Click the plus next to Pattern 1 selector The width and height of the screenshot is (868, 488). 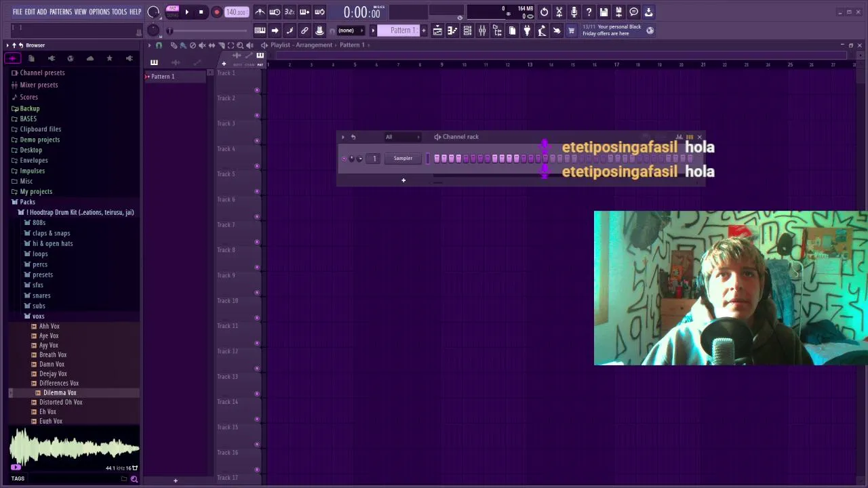(424, 30)
